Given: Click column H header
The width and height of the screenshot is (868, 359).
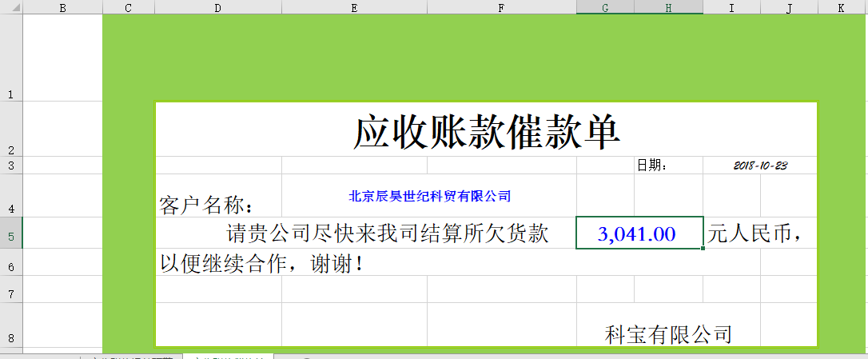Looking at the screenshot, I should (668, 7).
